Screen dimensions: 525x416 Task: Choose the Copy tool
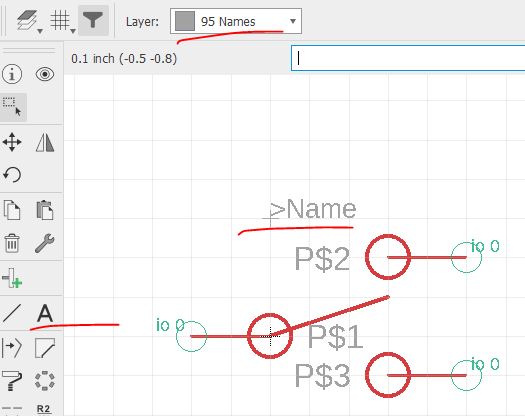(x=12, y=210)
